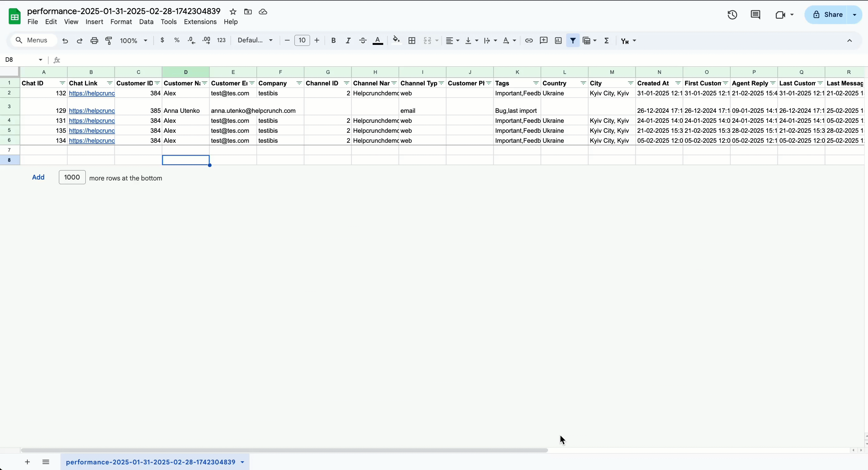Click the print icon
Image resolution: width=868 pixels, height=470 pixels.
tap(94, 41)
